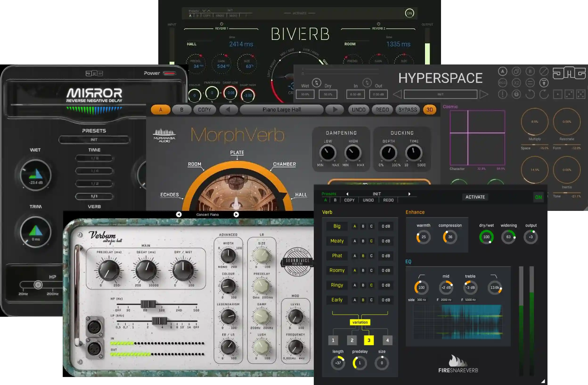Image resolution: width=588 pixels, height=385 pixels.
Task: Click the UNDO button in MorphVerb
Action: 359,110
